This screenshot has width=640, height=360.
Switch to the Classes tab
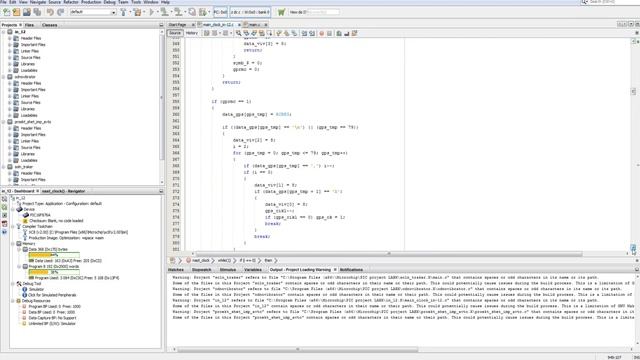click(50, 25)
